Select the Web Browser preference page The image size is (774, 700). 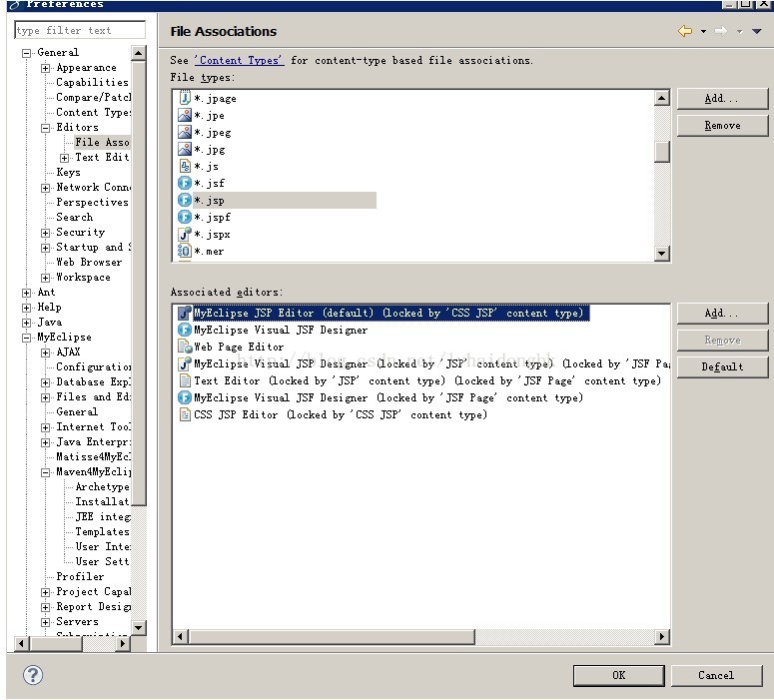[89, 263]
